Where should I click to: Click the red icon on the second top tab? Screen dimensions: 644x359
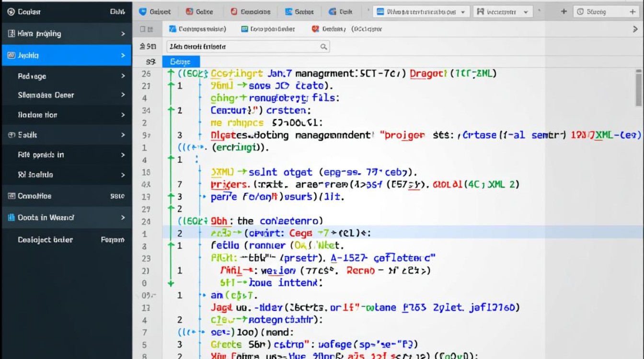click(189, 12)
